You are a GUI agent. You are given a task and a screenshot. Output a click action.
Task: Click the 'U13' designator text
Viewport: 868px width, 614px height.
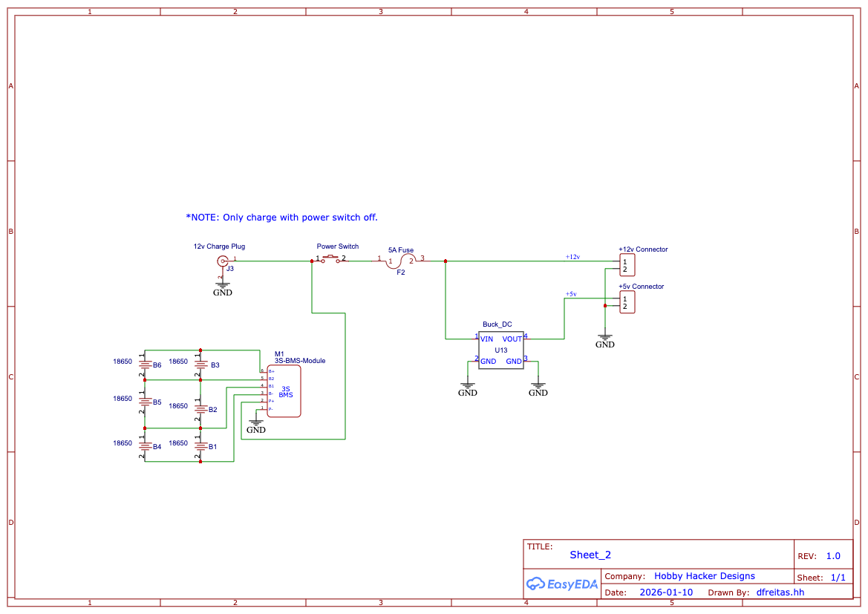click(501, 350)
